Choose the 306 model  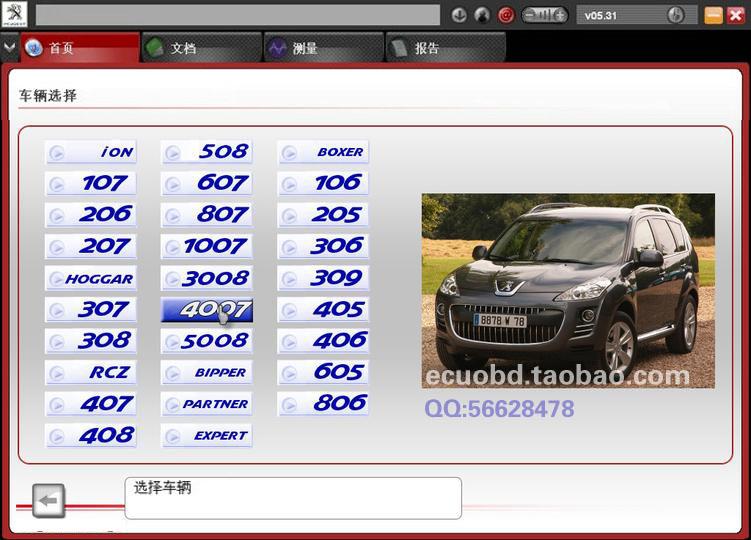pos(323,247)
